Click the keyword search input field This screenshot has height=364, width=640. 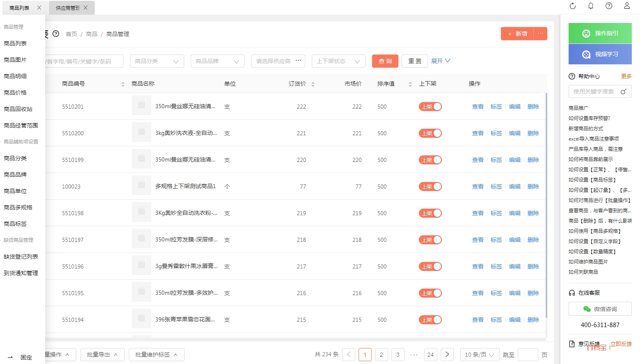[84, 61]
